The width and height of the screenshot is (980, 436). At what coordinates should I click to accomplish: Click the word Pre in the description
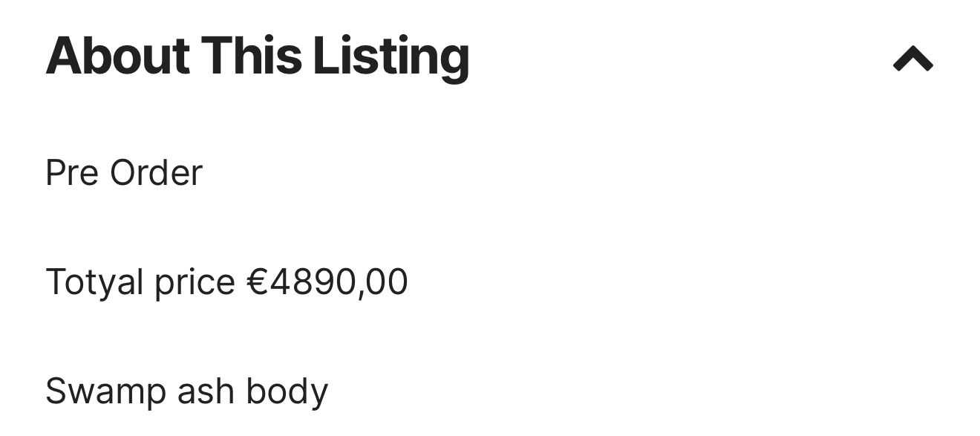73,173
